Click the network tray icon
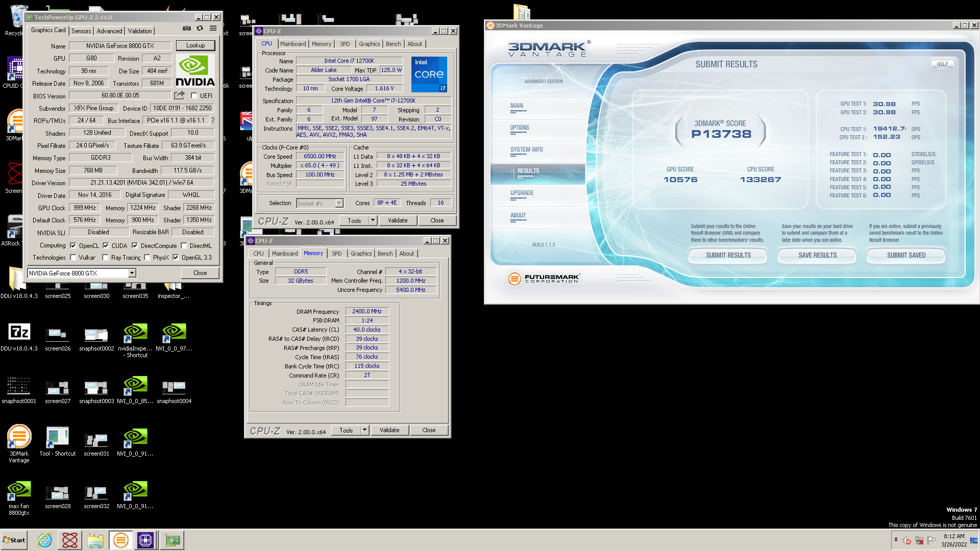This screenshot has width=980, height=551. click(x=919, y=540)
